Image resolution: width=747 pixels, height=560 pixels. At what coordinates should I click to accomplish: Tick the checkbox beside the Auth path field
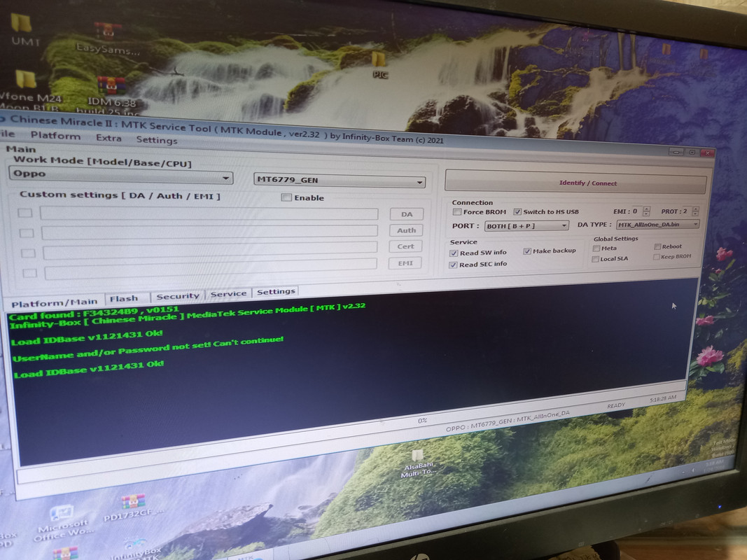tap(27, 233)
